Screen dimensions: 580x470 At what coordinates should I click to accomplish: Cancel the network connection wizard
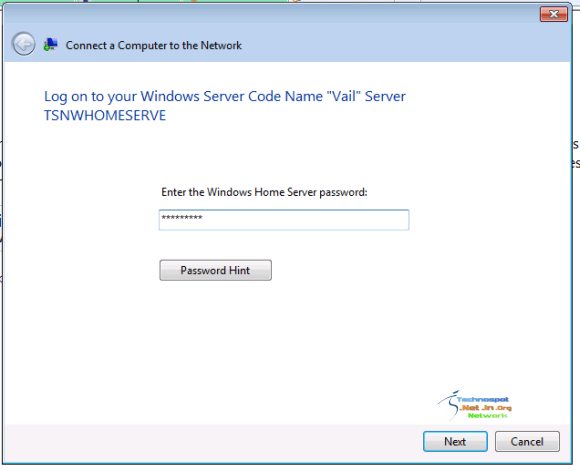[527, 442]
